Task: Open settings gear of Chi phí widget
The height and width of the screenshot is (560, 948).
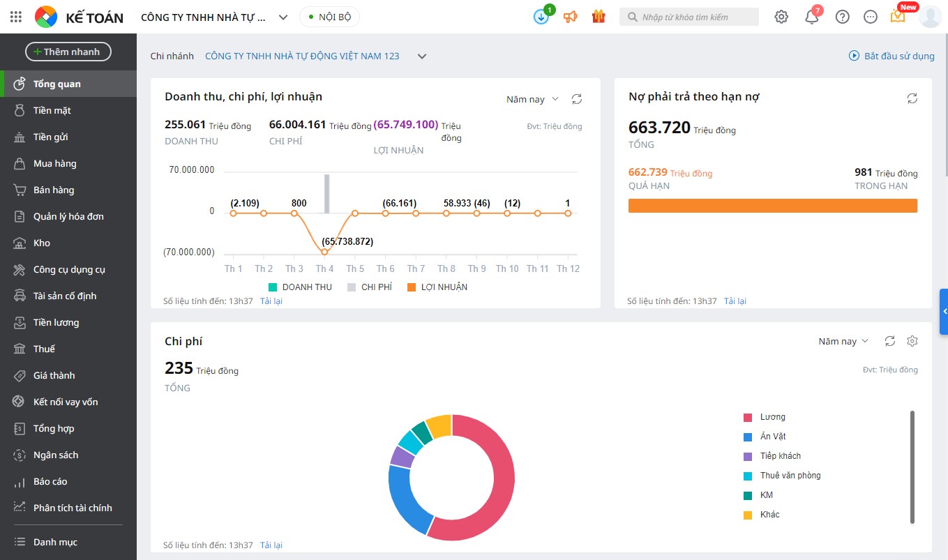Action: (912, 341)
